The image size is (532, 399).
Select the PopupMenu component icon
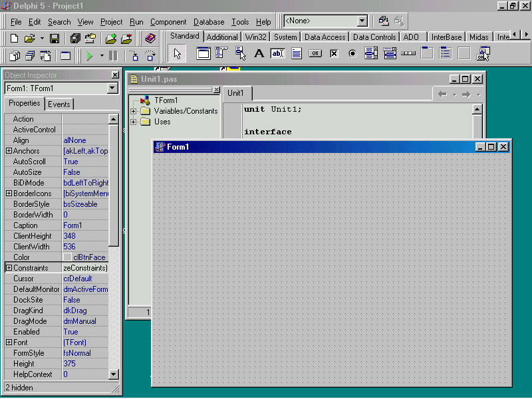click(x=240, y=53)
